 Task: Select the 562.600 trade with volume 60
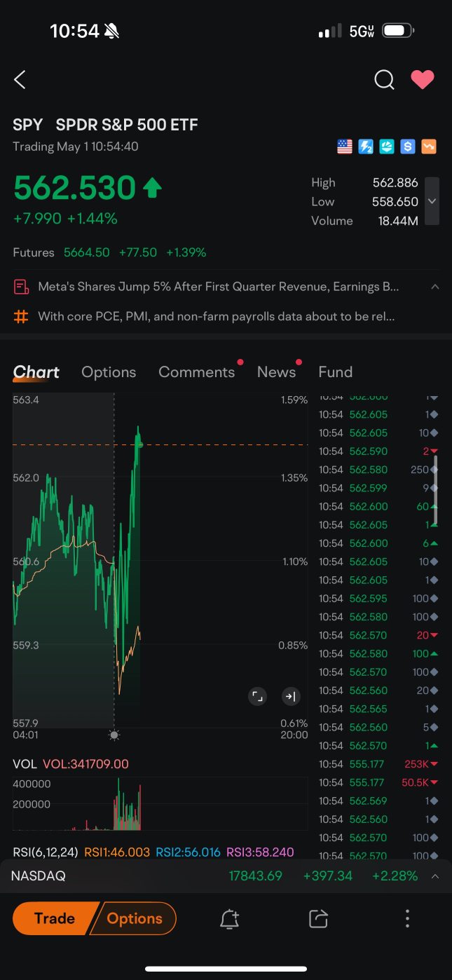[x=378, y=506]
